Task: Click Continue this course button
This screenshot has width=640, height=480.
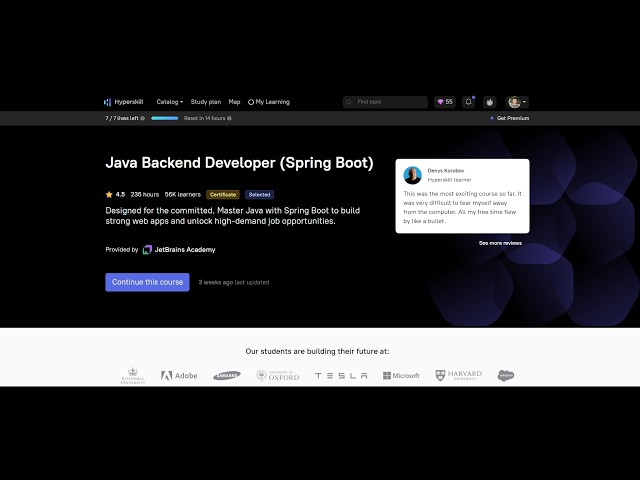Action: tap(147, 282)
